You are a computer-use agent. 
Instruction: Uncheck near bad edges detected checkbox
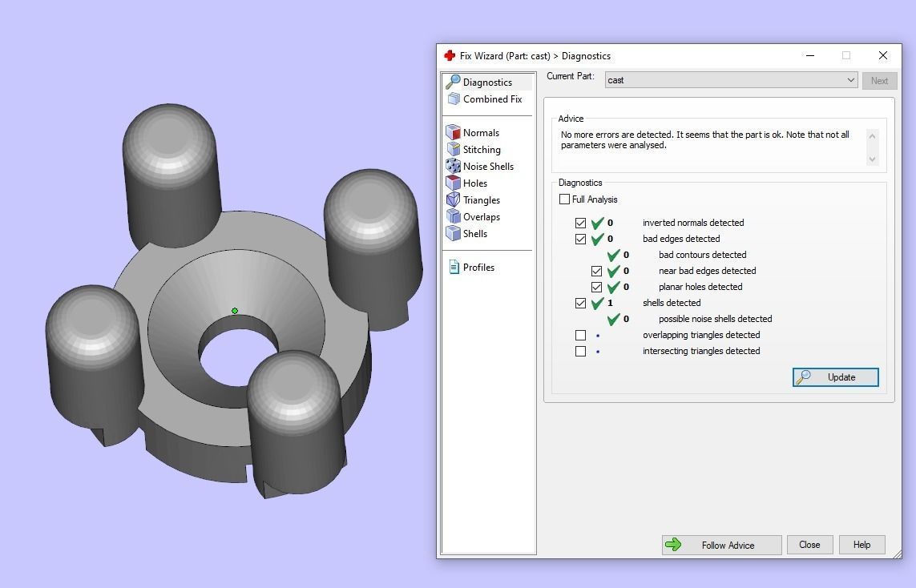click(x=596, y=271)
